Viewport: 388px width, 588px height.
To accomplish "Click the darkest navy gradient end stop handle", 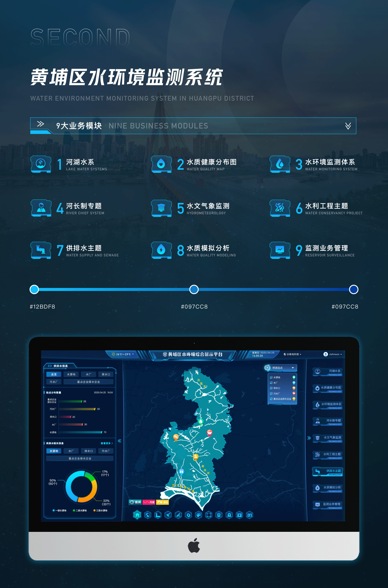I will coord(354,289).
